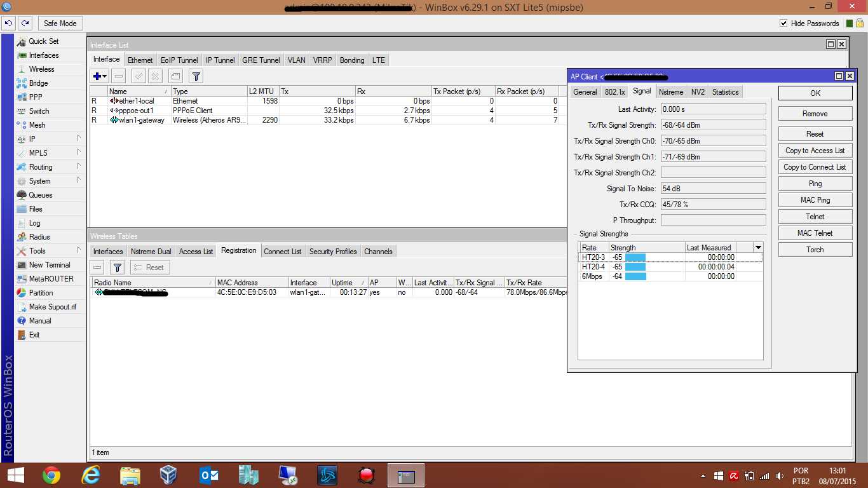This screenshot has width=868, height=488.
Task: Click the MAC Ping button
Action: coord(815,200)
